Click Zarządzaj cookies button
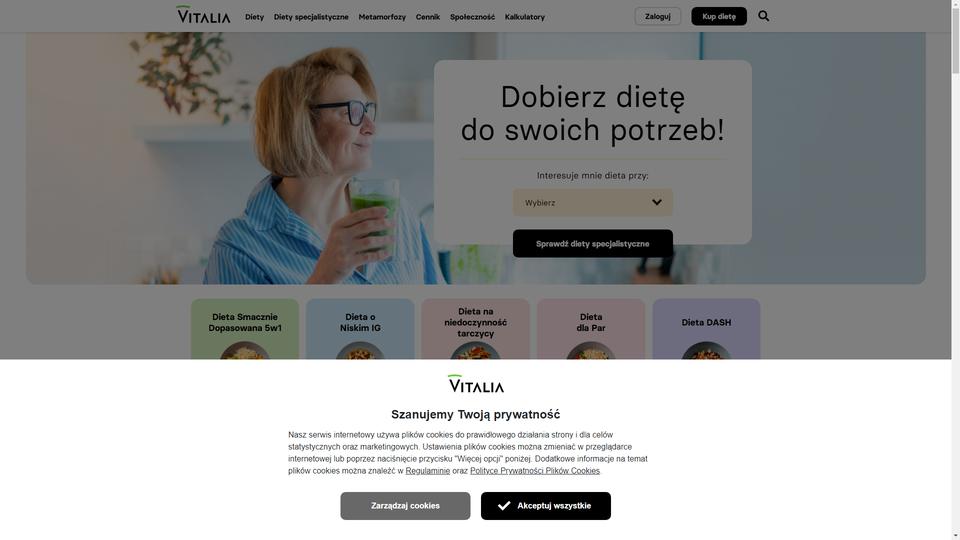Image resolution: width=960 pixels, height=540 pixels. point(405,506)
